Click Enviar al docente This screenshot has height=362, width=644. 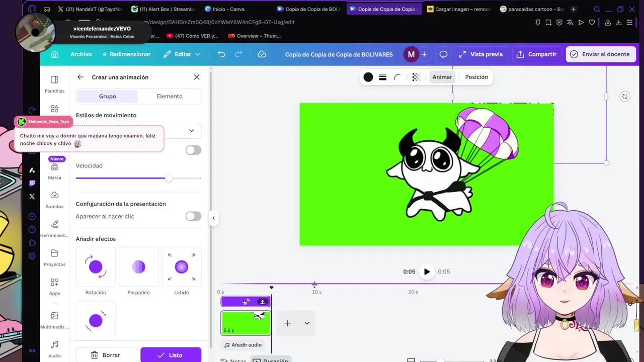pyautogui.click(x=601, y=54)
